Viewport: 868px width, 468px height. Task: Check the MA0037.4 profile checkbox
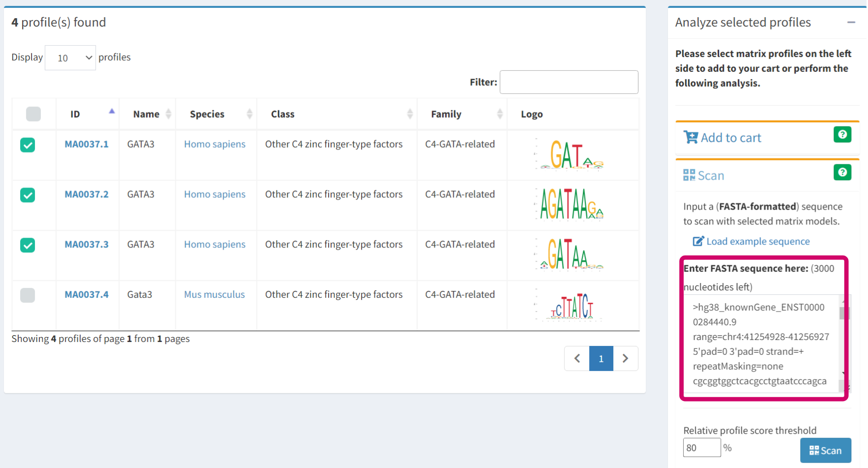[x=28, y=295]
